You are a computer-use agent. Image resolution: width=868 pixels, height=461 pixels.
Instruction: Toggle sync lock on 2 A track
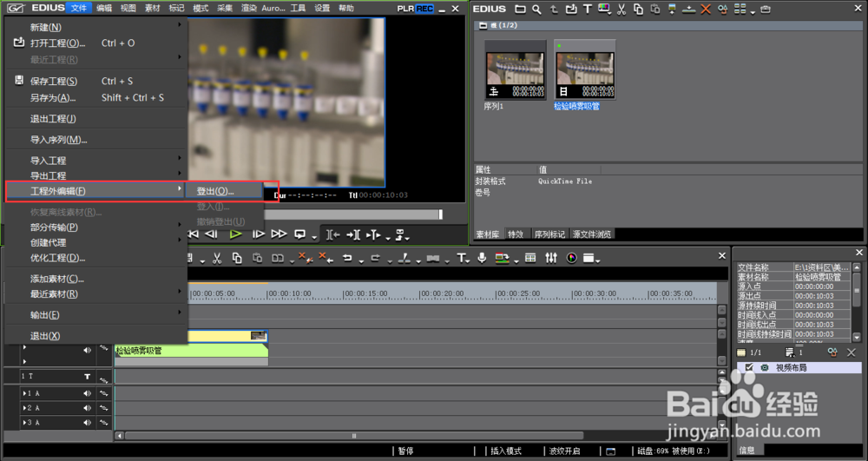(103, 408)
